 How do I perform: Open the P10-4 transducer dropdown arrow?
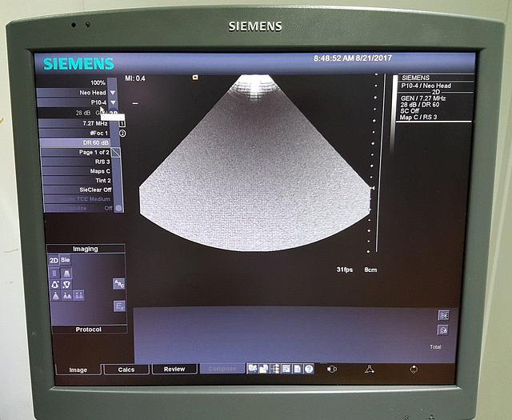(x=113, y=102)
